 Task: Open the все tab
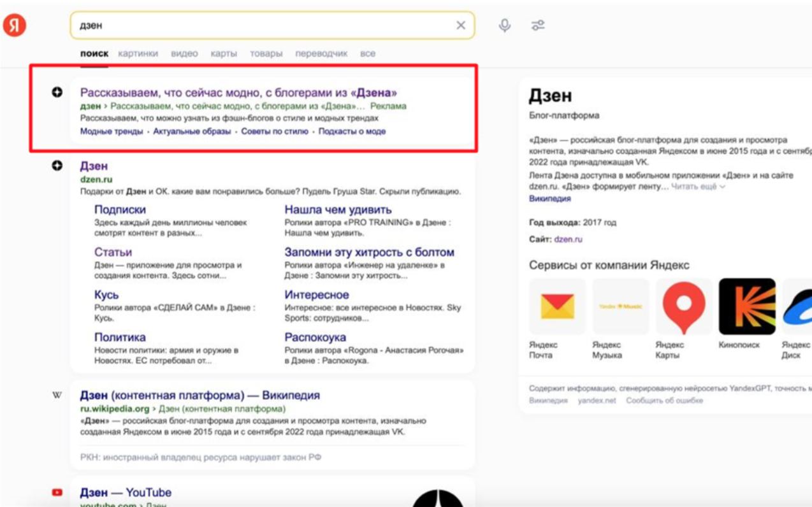368,54
